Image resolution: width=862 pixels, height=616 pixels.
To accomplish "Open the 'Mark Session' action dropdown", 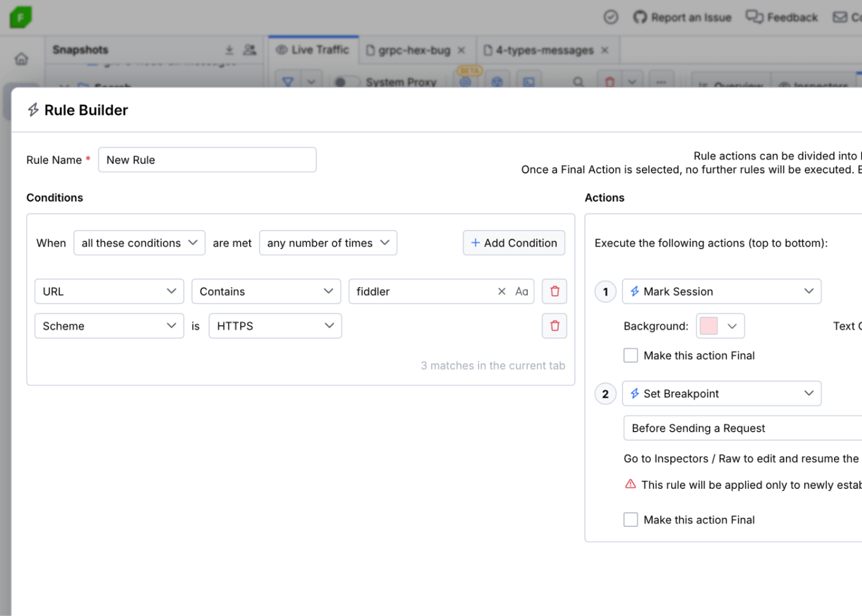I will point(721,291).
